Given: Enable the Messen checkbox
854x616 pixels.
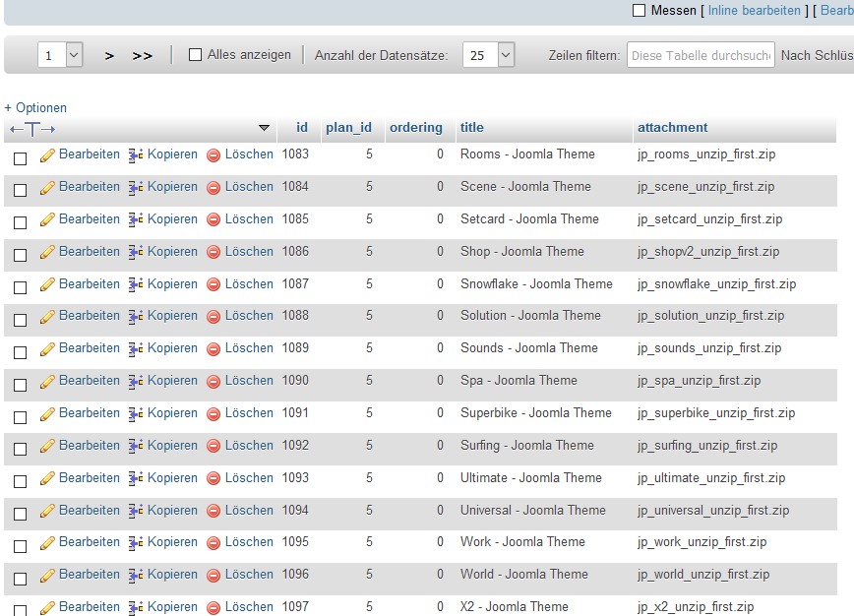Looking at the screenshot, I should [639, 11].
